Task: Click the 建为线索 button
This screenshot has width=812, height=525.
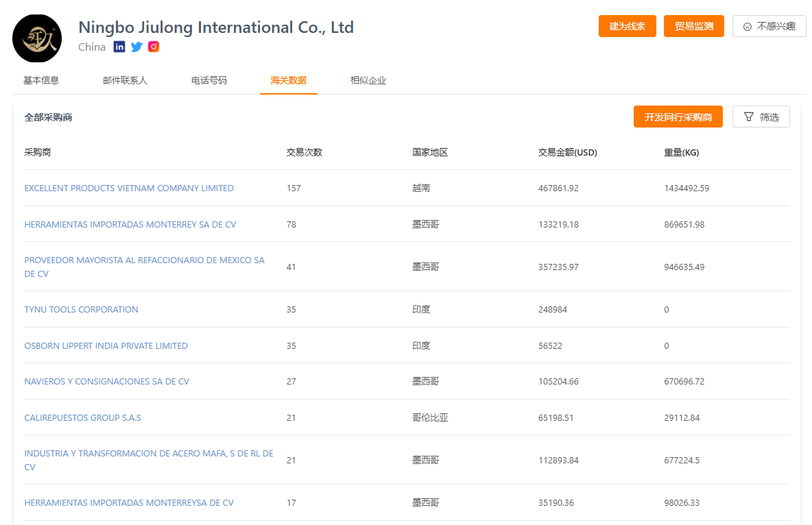Action: [627, 26]
